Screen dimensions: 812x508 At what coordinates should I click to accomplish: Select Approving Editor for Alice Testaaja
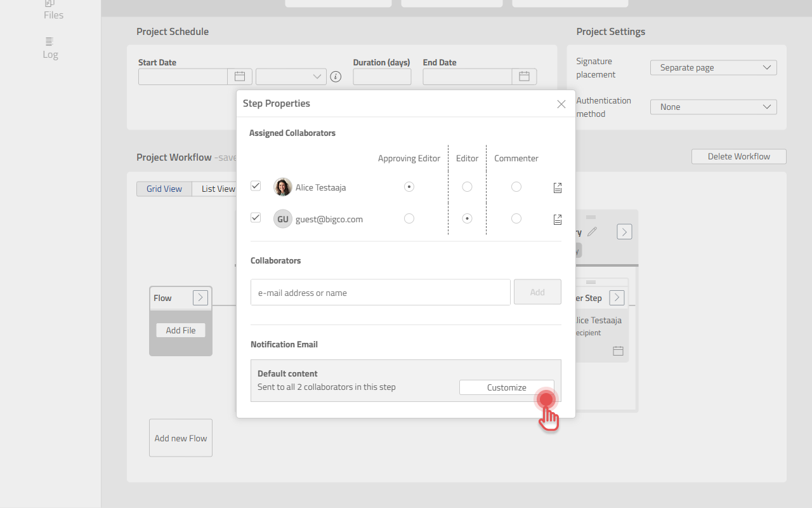tap(409, 187)
